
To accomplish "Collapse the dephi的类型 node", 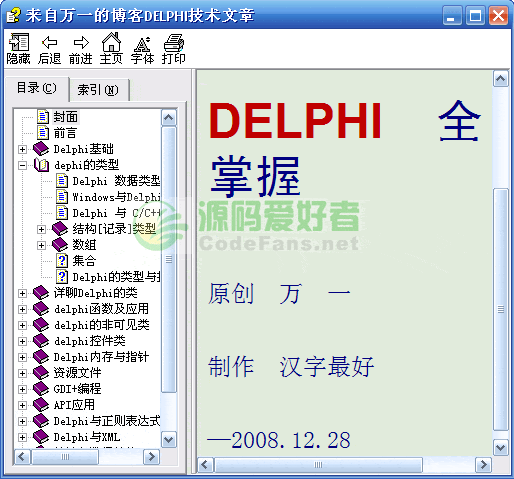I will 22,165.
